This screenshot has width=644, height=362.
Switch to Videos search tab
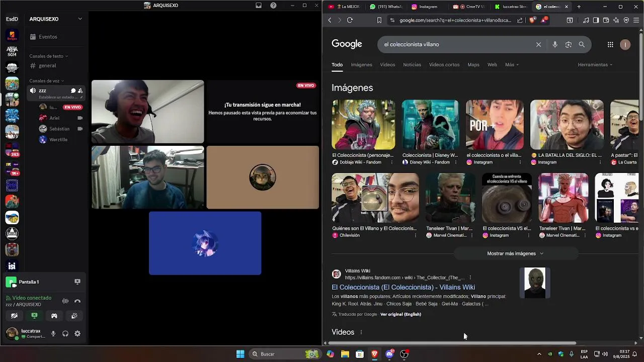coord(387,65)
